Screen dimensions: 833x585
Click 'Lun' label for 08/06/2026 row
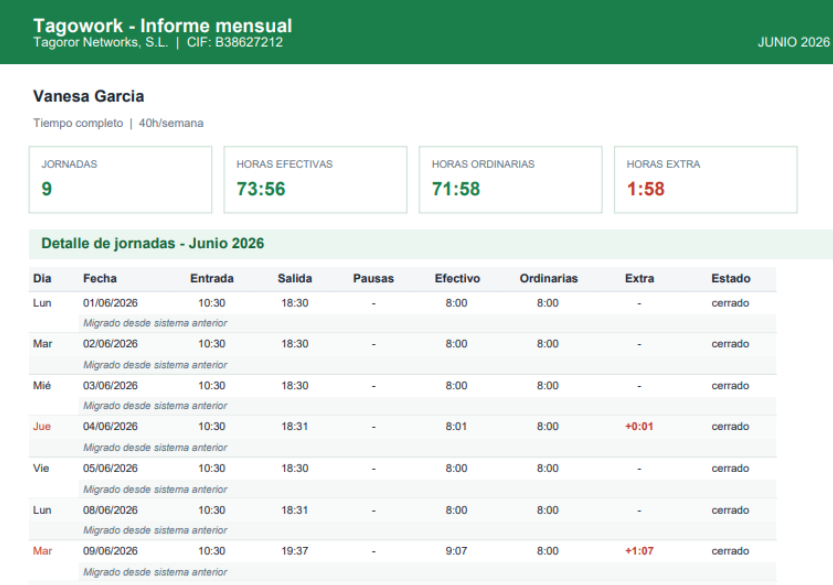[x=42, y=510]
